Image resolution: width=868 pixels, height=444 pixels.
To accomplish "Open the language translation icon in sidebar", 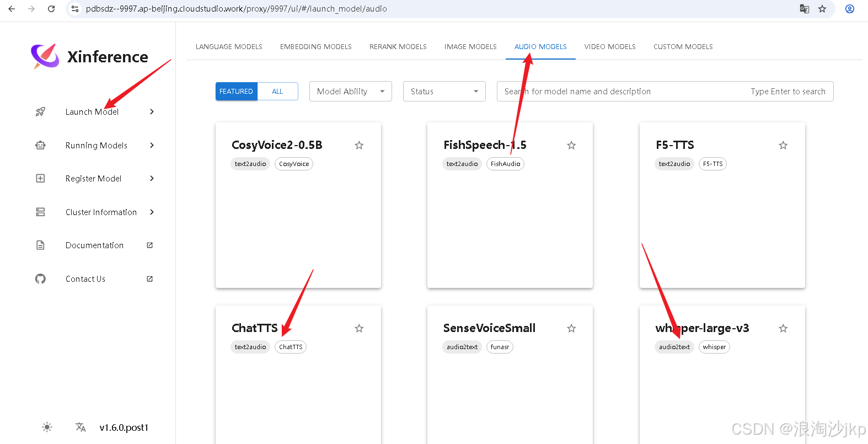I will click(x=81, y=427).
